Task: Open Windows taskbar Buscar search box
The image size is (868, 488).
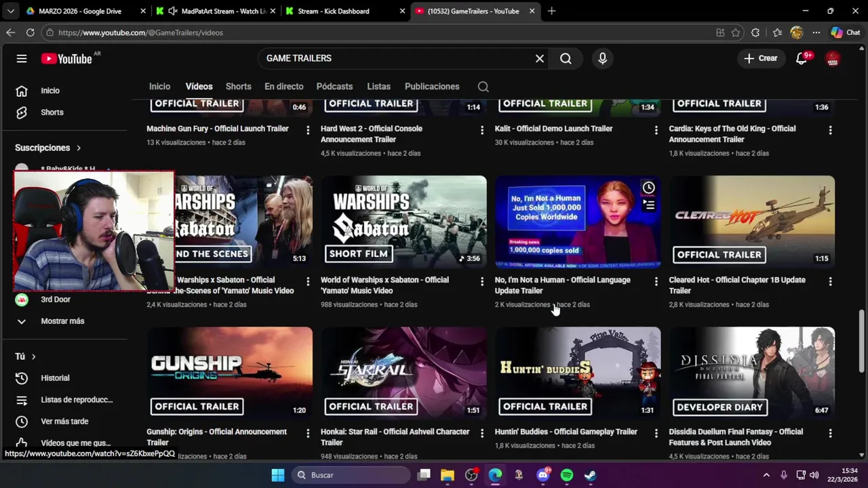Action: point(352,475)
